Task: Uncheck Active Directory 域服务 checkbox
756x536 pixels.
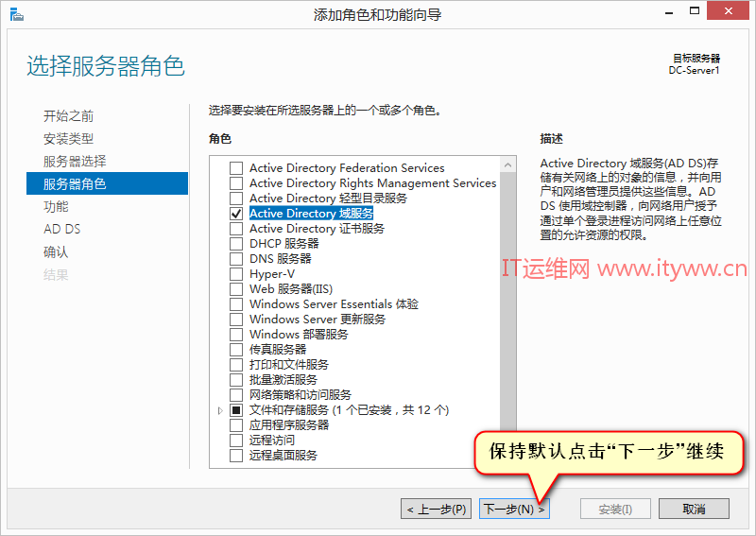Action: [x=236, y=214]
